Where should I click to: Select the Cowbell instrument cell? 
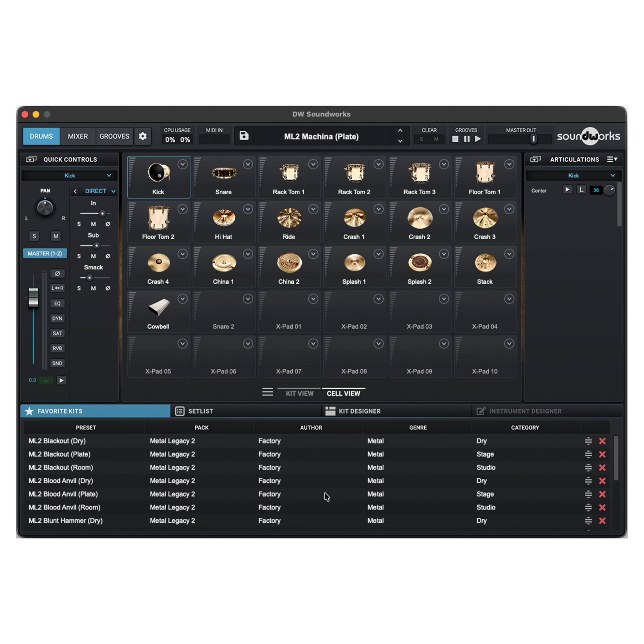(158, 312)
